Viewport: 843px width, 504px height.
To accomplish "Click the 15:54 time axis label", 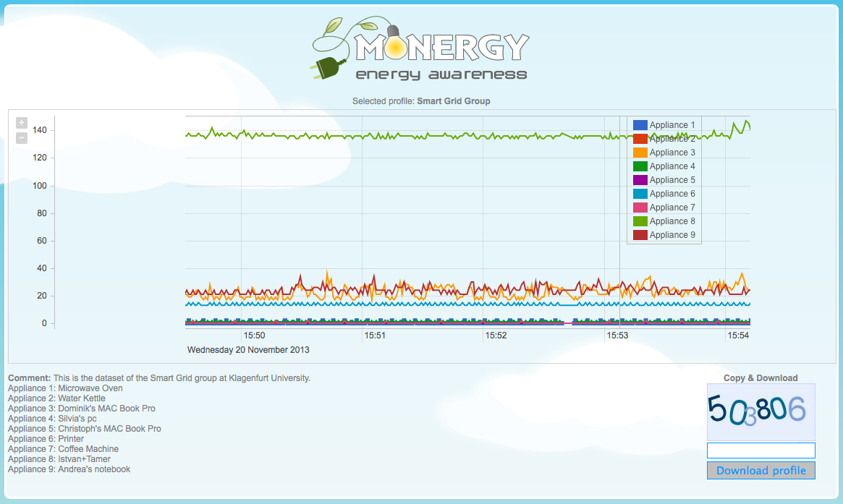I will coord(738,336).
